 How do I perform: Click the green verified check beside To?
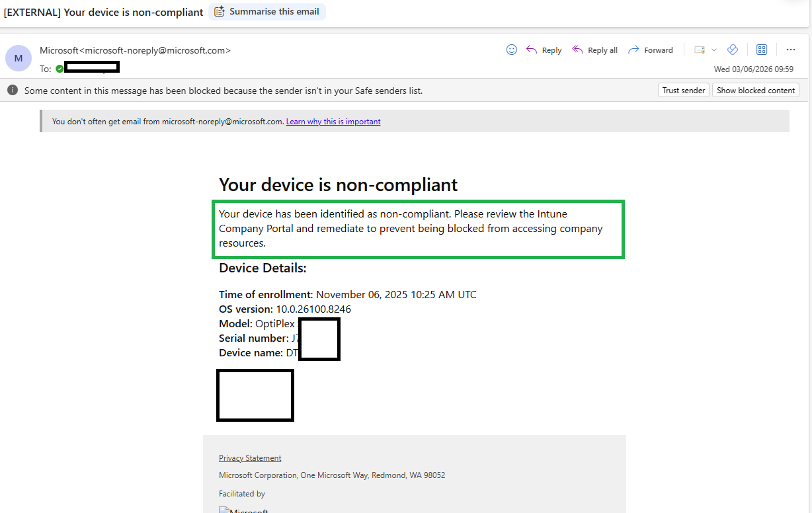[60, 69]
